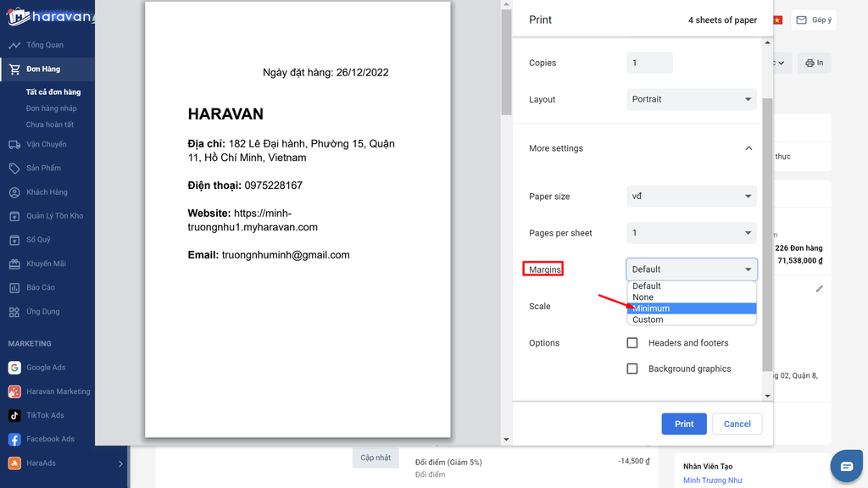Click settings scroll up arrow
The height and width of the screenshot is (488, 868).
[767, 42]
